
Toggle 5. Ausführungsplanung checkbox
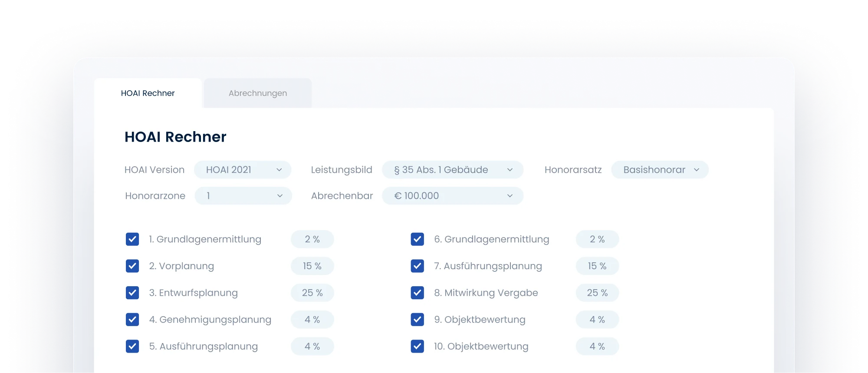[132, 347]
